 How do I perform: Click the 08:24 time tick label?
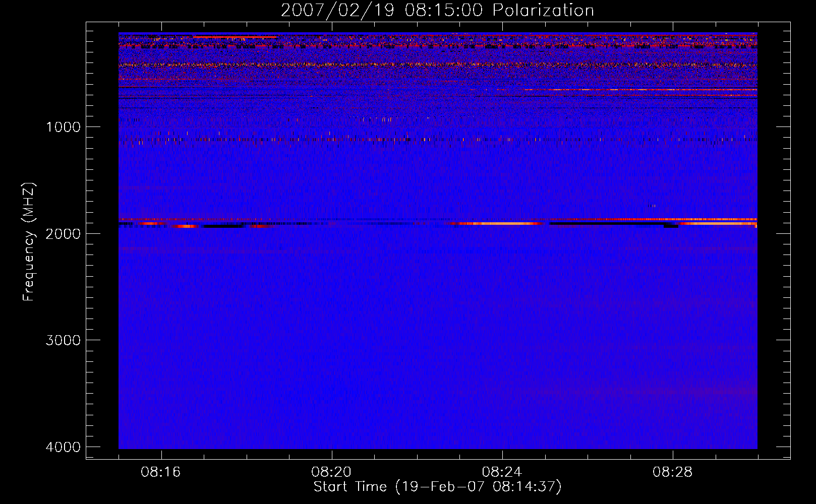(x=502, y=472)
